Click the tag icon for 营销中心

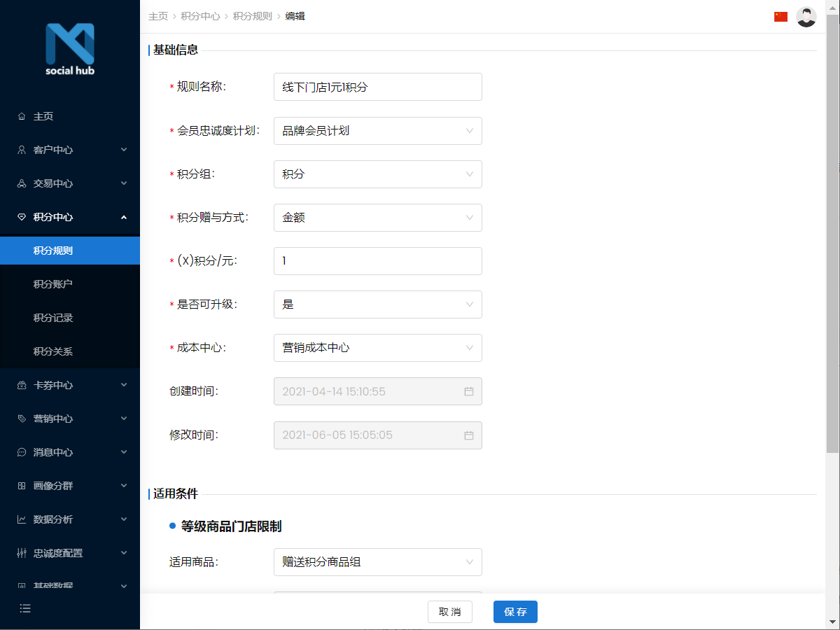[x=22, y=418]
